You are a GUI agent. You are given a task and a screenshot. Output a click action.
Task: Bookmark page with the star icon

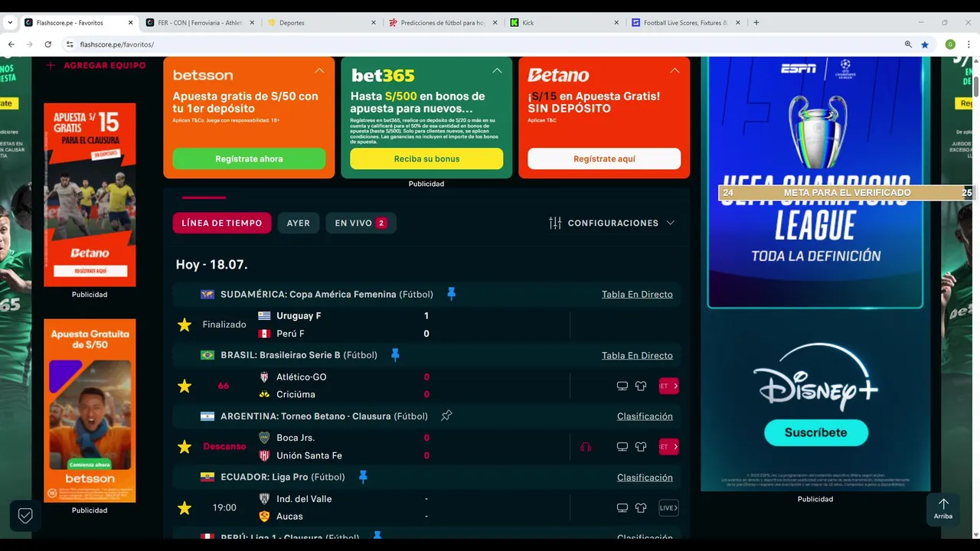(x=925, y=44)
